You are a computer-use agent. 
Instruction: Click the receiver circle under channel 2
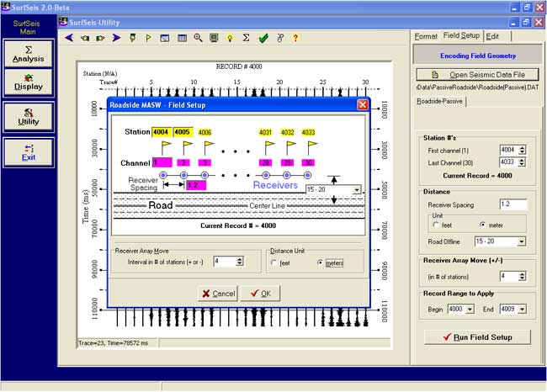183,175
